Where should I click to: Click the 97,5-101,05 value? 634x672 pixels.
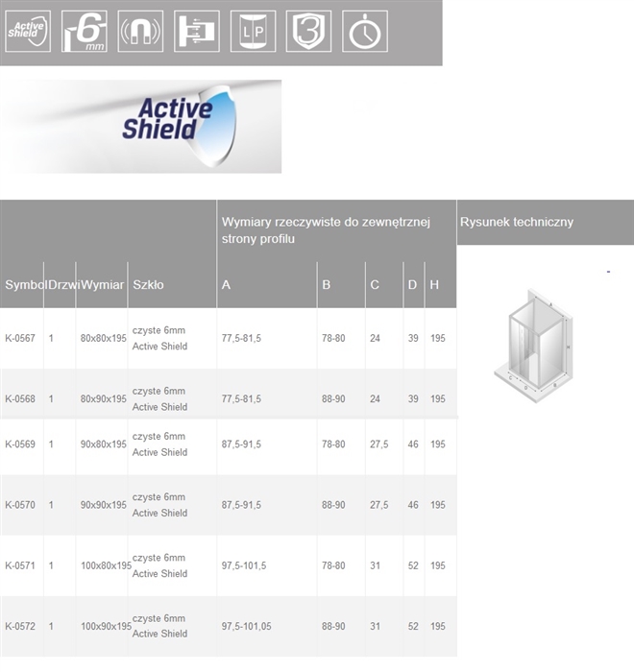(246, 626)
